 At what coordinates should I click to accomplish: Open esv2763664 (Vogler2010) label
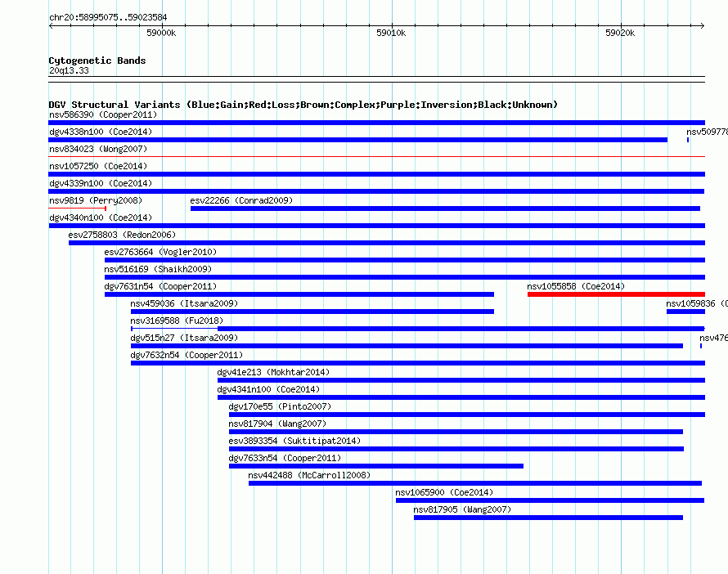[x=160, y=252]
